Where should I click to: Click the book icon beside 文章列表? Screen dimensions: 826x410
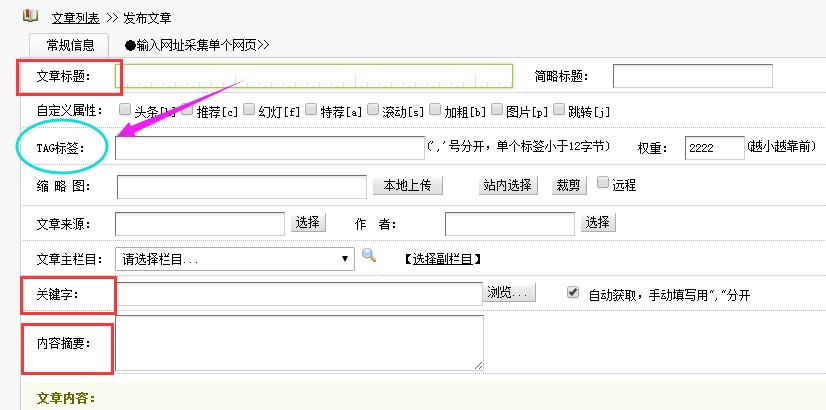point(30,16)
